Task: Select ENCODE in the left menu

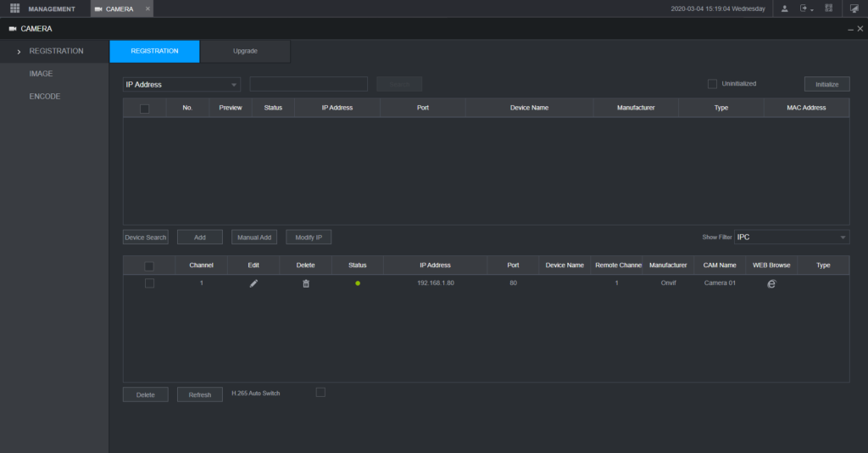Action: pos(44,97)
